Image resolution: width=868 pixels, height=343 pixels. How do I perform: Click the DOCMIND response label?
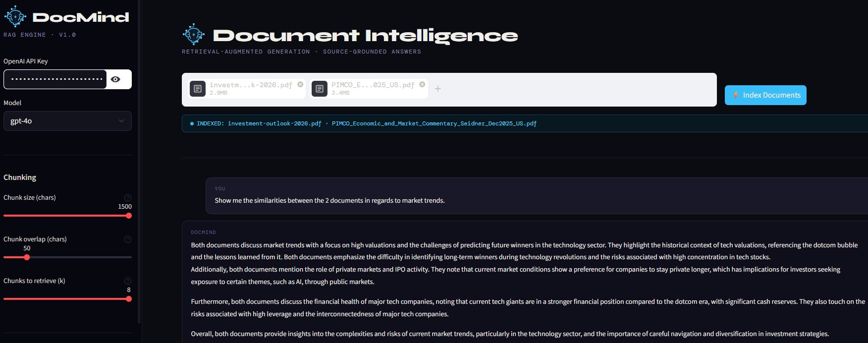[x=203, y=232]
